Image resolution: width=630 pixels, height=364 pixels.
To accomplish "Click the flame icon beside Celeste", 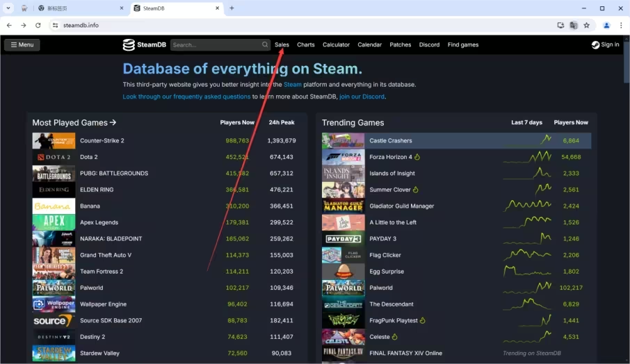I will pyautogui.click(x=394, y=337).
